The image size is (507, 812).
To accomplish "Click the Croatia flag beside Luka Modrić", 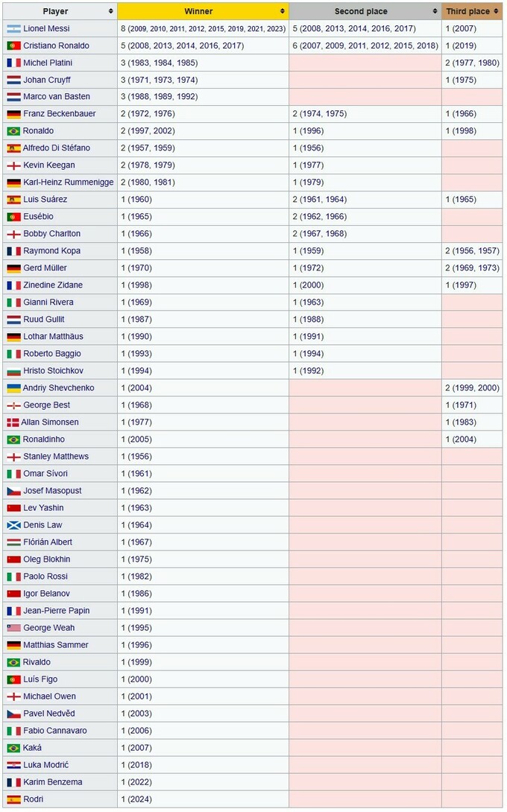I will (x=13, y=765).
